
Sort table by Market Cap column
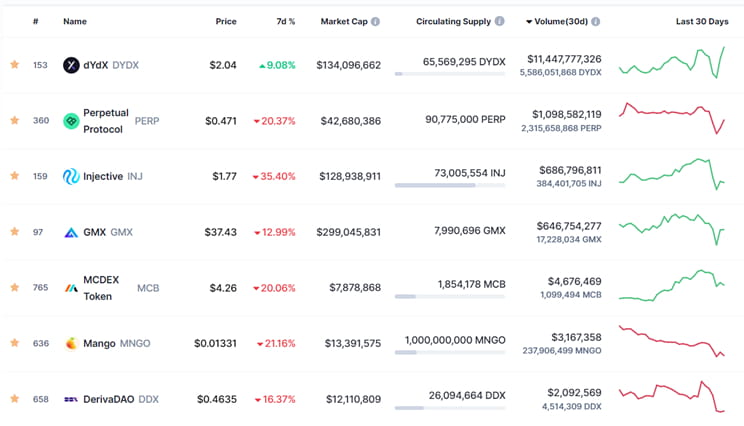[350, 20]
